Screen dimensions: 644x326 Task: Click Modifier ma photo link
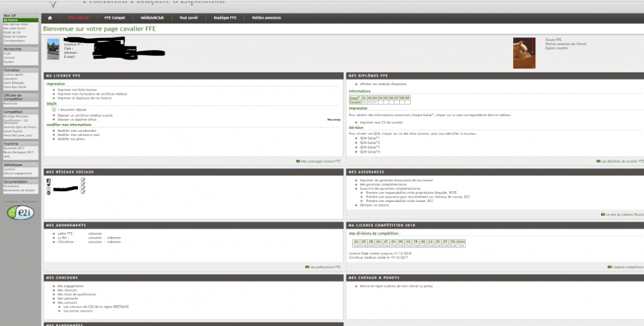(x=71, y=139)
